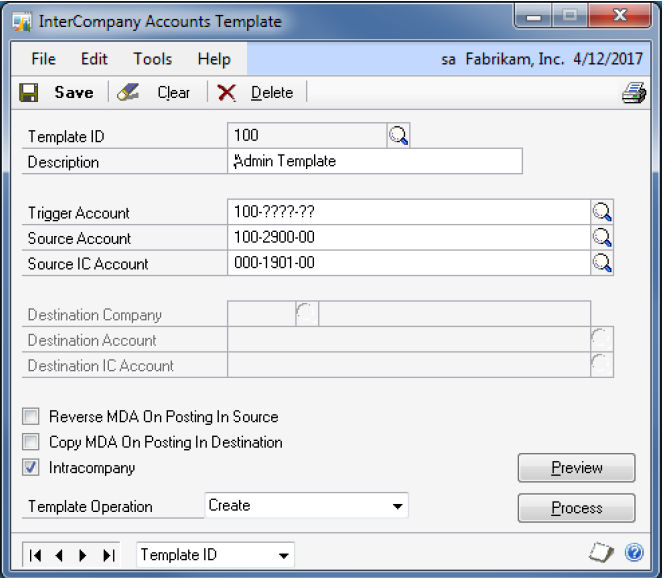This screenshot has height=578, width=665.
Task: Open the Tools menu
Action: (152, 59)
